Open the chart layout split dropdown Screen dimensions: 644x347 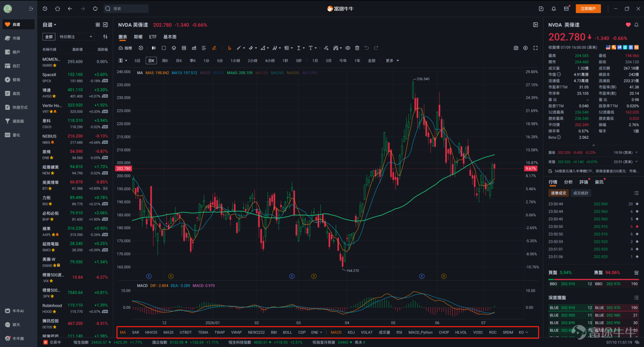(x=123, y=61)
